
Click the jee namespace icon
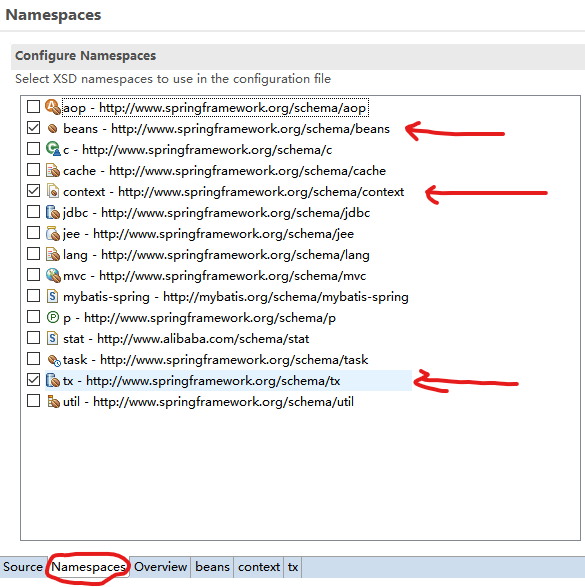(53, 233)
